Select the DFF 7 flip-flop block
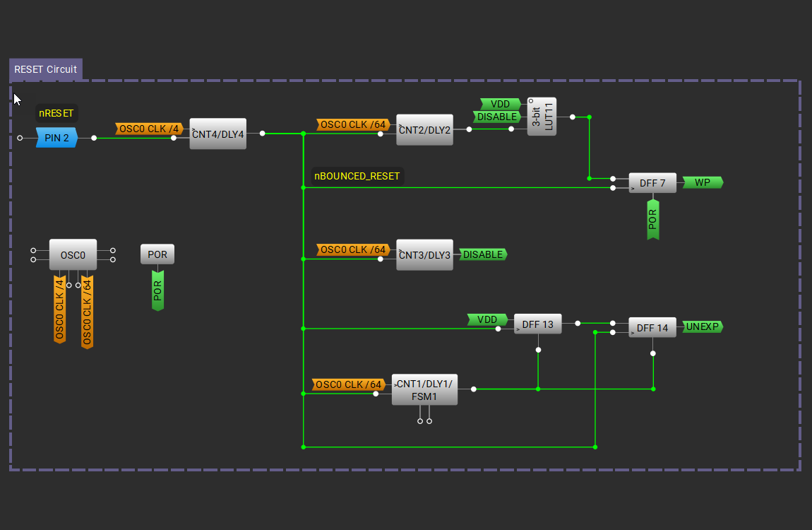This screenshot has height=530, width=812. tap(652, 183)
